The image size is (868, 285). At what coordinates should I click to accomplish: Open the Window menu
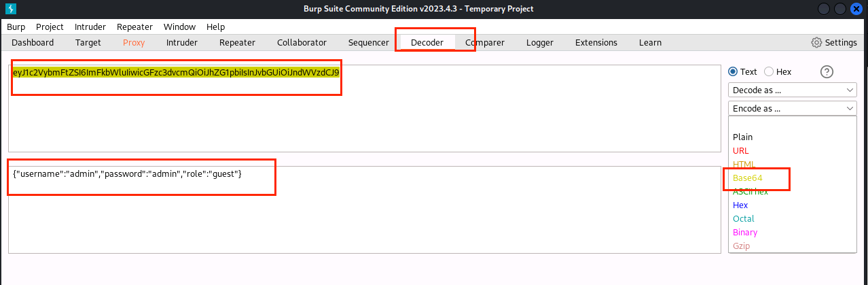tap(179, 27)
